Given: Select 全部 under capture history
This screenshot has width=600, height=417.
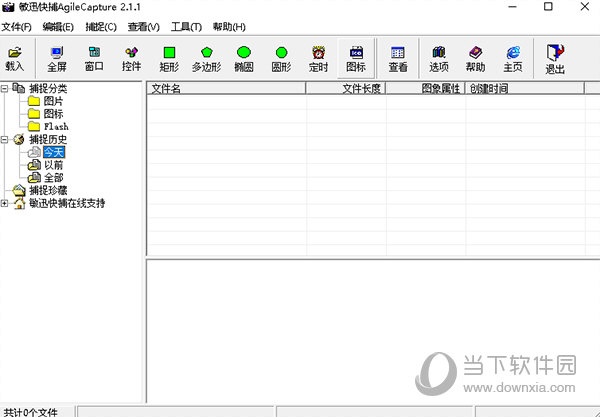Looking at the screenshot, I should tap(54, 178).
